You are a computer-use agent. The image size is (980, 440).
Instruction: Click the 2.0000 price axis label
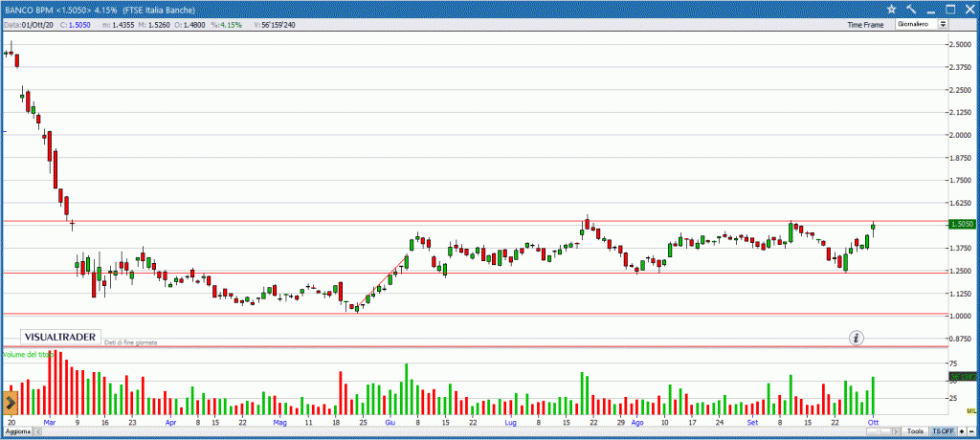960,135
